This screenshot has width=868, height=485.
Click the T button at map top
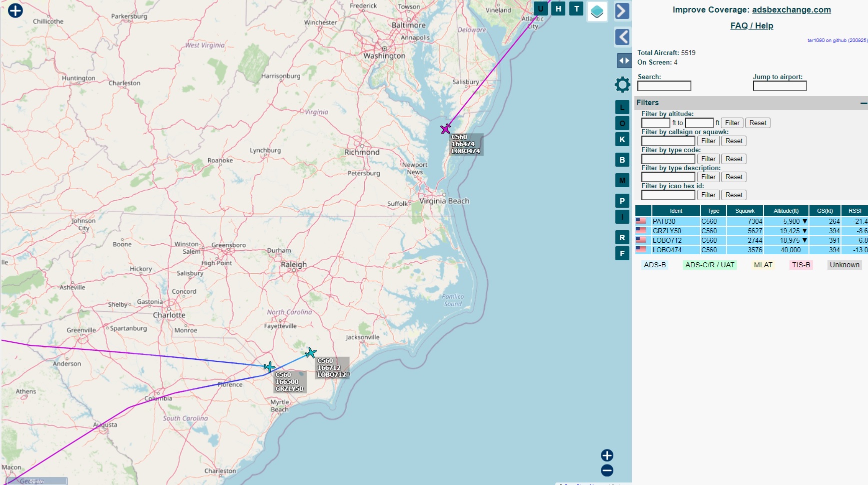click(576, 9)
